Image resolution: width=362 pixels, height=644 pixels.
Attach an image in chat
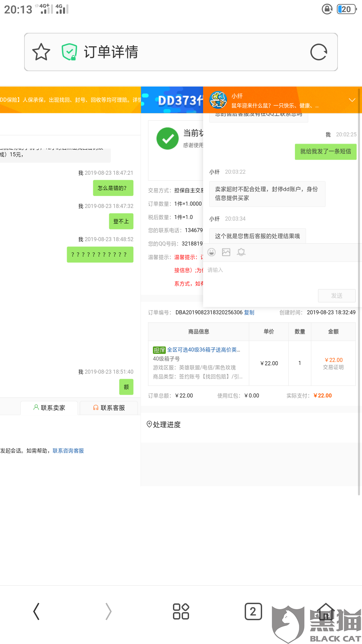pos(226,252)
